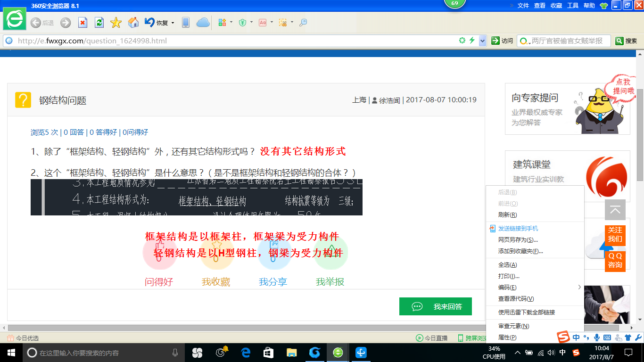Click the 360 browser green e logo
This screenshot has height=362, width=644.
15,19
